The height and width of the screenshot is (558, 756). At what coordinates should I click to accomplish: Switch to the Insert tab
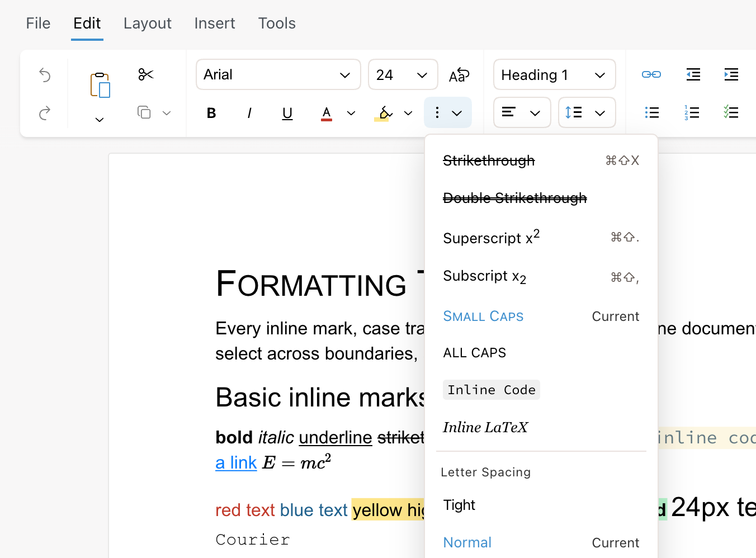(215, 23)
